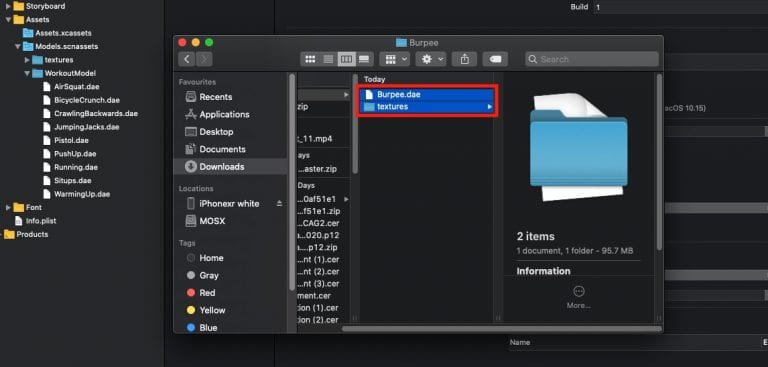Click the Share button in Finder
The width and height of the screenshot is (768, 367).
[x=465, y=59]
